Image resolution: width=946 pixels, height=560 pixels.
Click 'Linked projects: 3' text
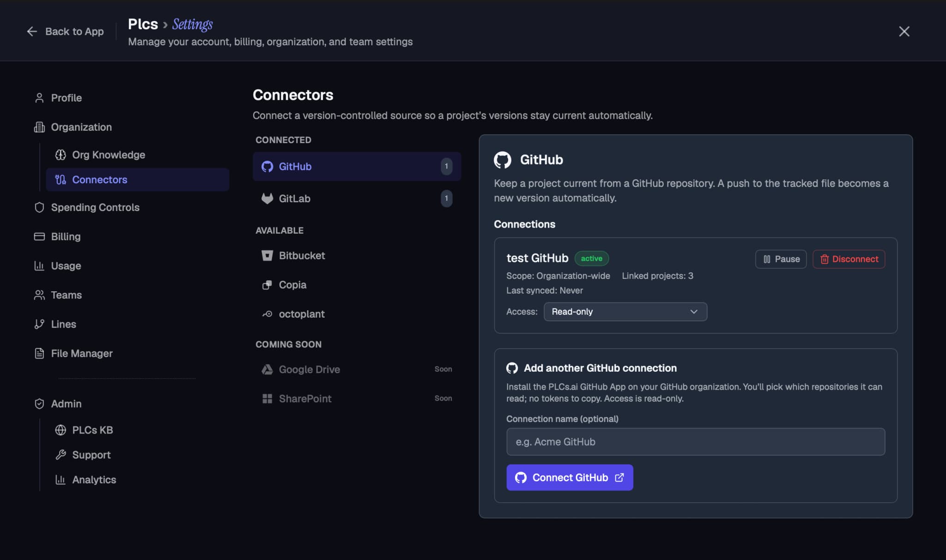coord(657,276)
